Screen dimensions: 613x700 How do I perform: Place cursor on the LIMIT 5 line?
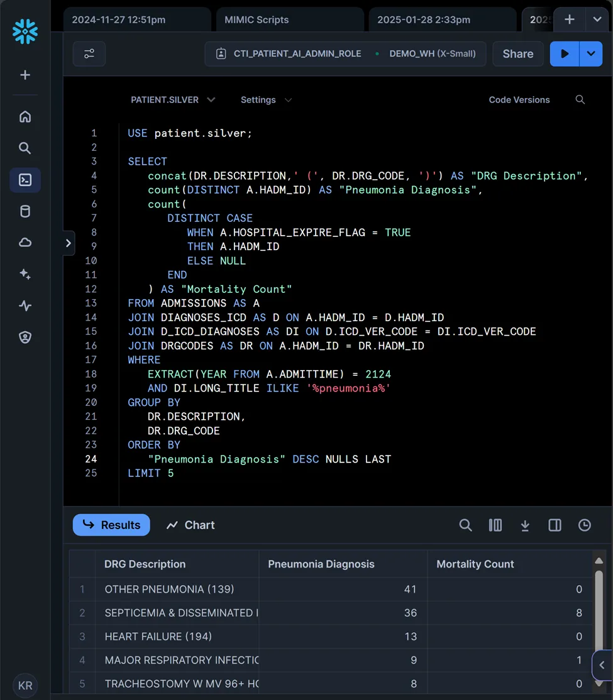(x=150, y=473)
